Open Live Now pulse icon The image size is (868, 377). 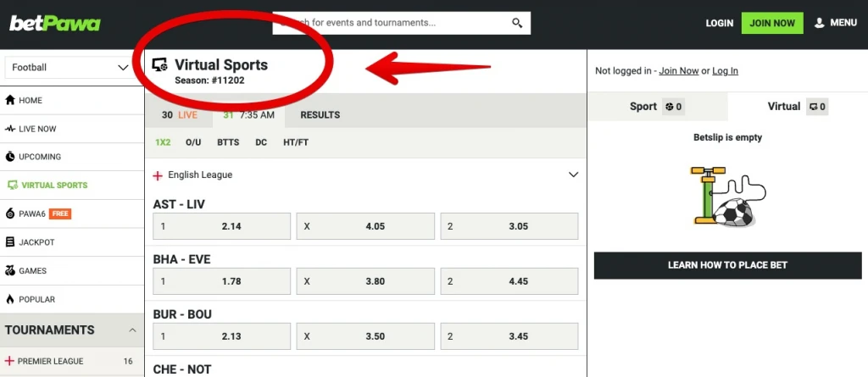[x=10, y=129]
